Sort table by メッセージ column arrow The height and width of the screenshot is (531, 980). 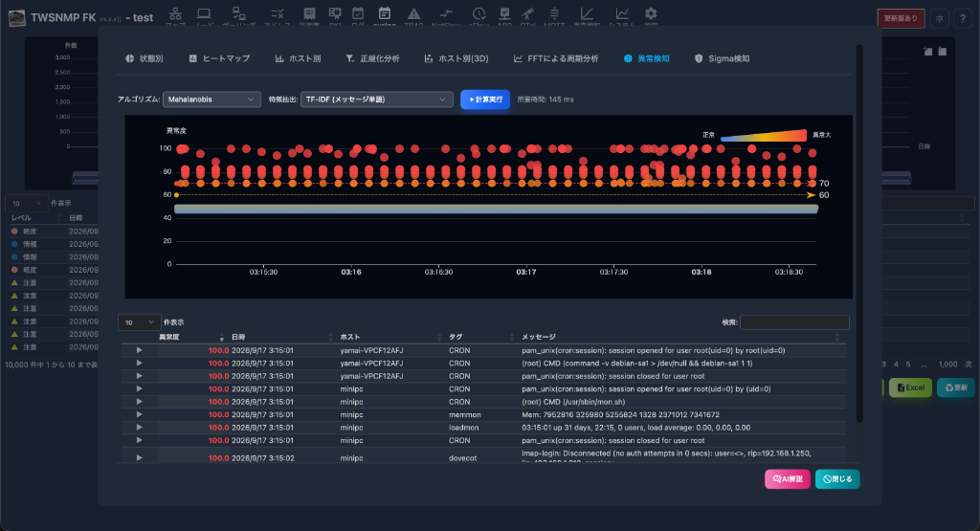coord(836,338)
